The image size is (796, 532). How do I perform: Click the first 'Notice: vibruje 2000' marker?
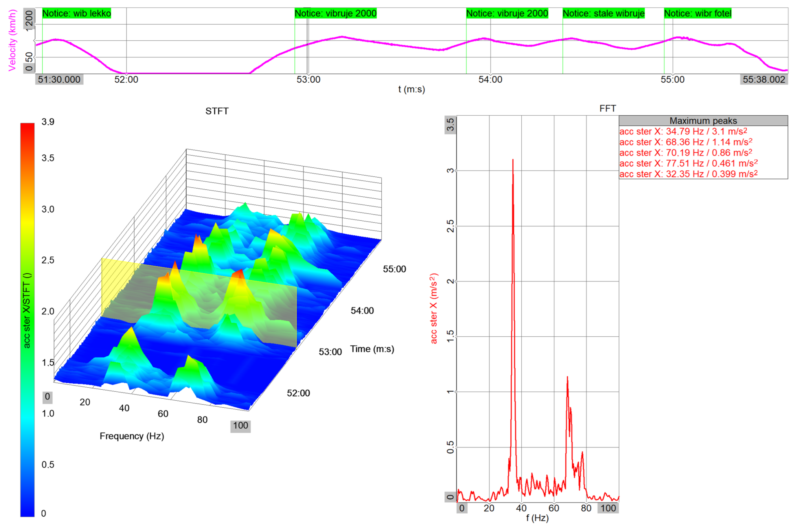[x=335, y=14]
